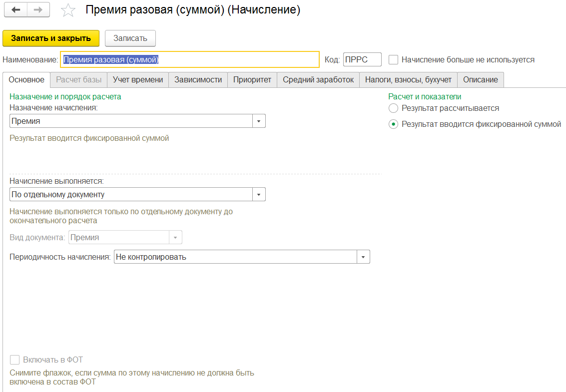
Task: Expand the 'Назначение начисления' dropdown arrow
Action: [259, 121]
